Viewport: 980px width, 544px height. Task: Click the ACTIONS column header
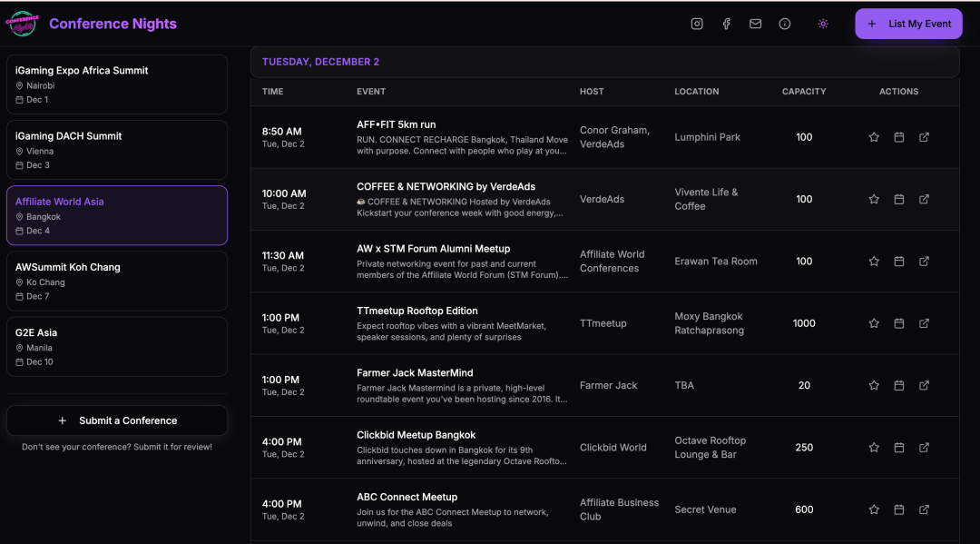tap(898, 92)
